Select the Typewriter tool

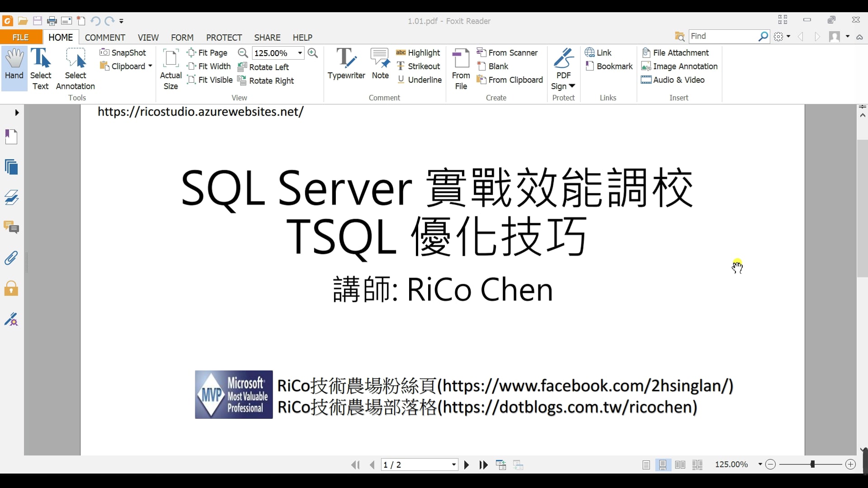pos(346,64)
